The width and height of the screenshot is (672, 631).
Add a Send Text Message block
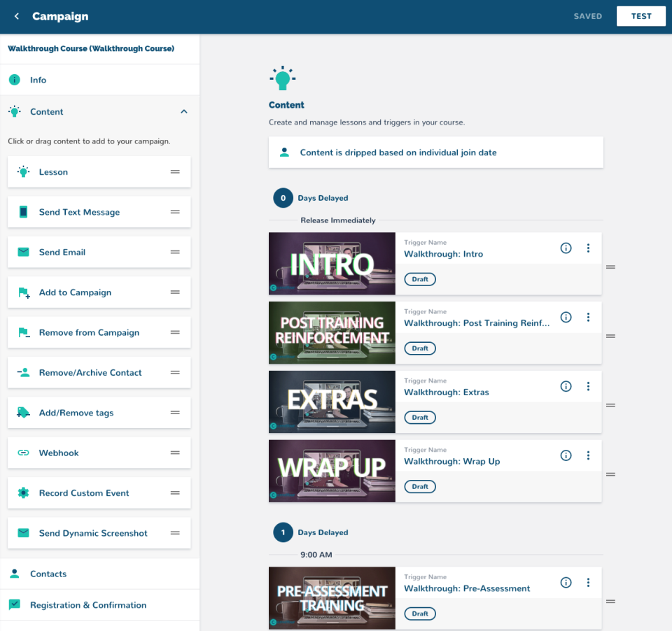[99, 212]
